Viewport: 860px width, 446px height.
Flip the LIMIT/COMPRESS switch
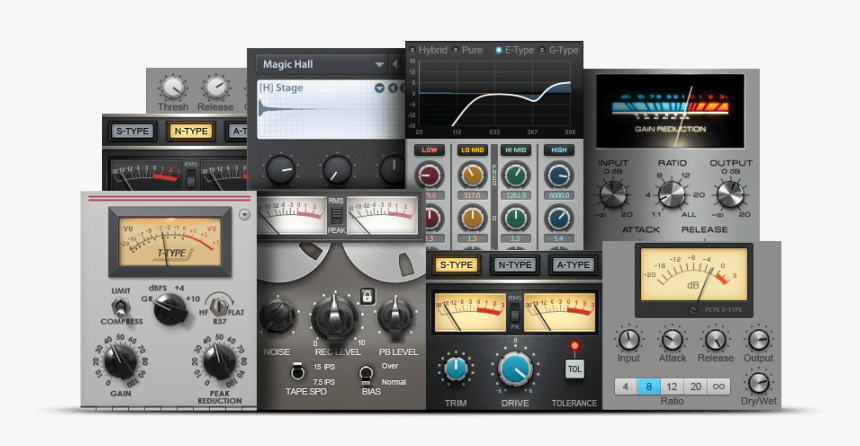pos(120,307)
